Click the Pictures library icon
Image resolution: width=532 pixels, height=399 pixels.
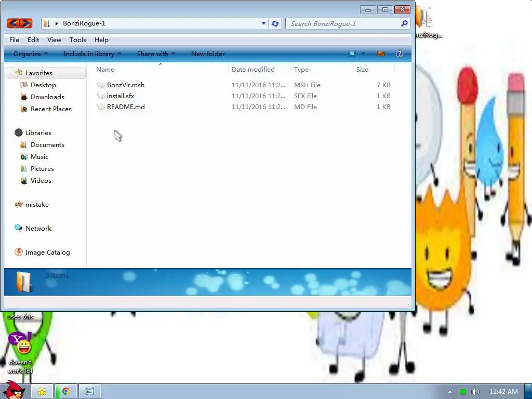pos(23,169)
